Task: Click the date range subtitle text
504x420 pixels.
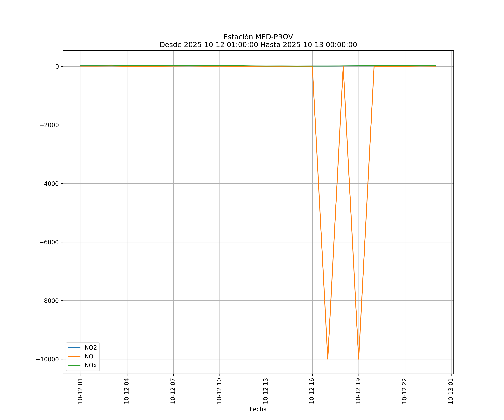Action: (x=258, y=45)
